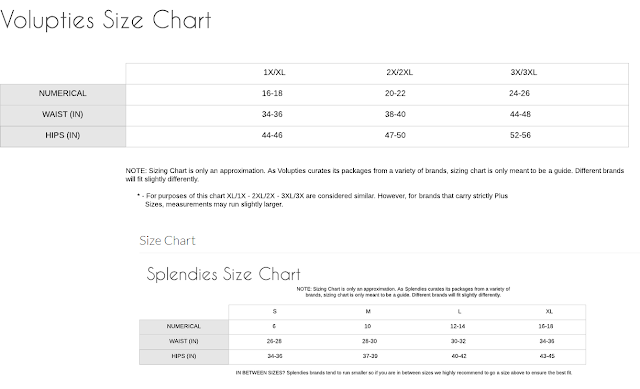This screenshot has height=389, width=640.
Task: Click the Volupties Size Chart heading
Action: (x=106, y=20)
